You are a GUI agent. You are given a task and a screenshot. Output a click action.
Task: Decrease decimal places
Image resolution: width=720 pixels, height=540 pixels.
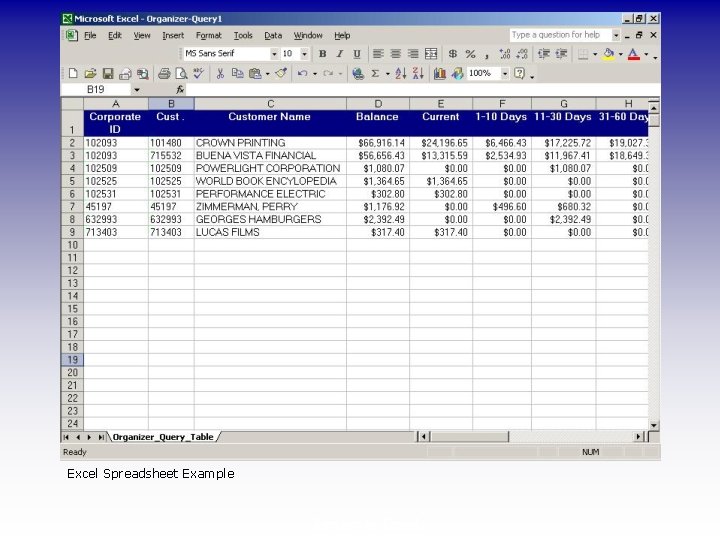pyautogui.click(x=522, y=54)
